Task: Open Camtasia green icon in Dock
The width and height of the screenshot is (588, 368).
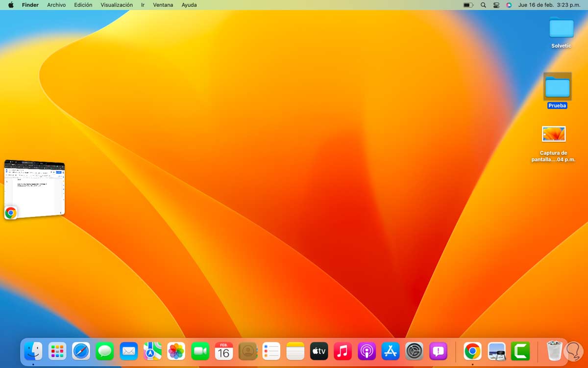Action: coord(520,351)
